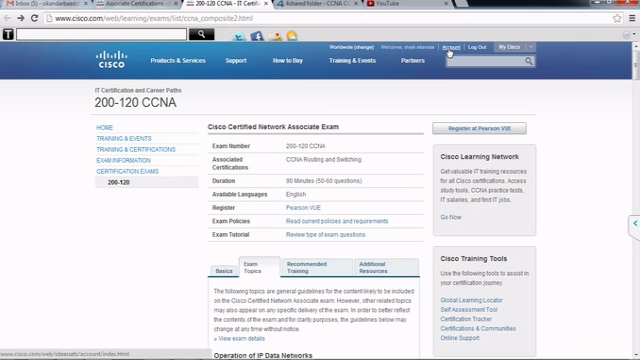640x360 pixels.
Task: Click the View exam details link
Action: click(x=241, y=339)
